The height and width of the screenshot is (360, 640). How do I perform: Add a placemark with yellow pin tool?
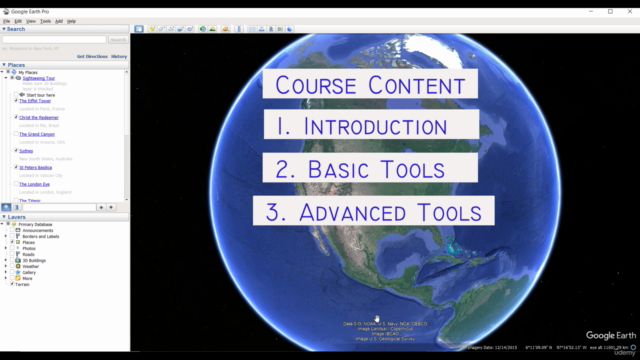pyautogui.click(x=152, y=29)
